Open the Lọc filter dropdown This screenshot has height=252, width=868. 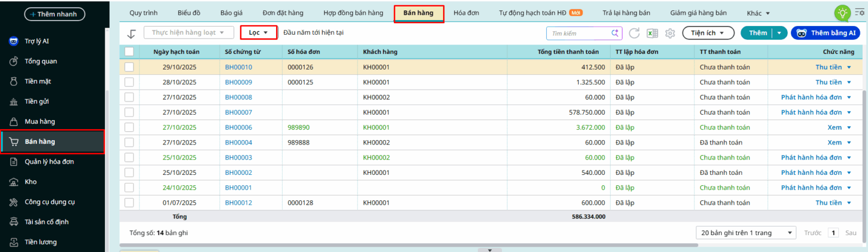tap(258, 33)
